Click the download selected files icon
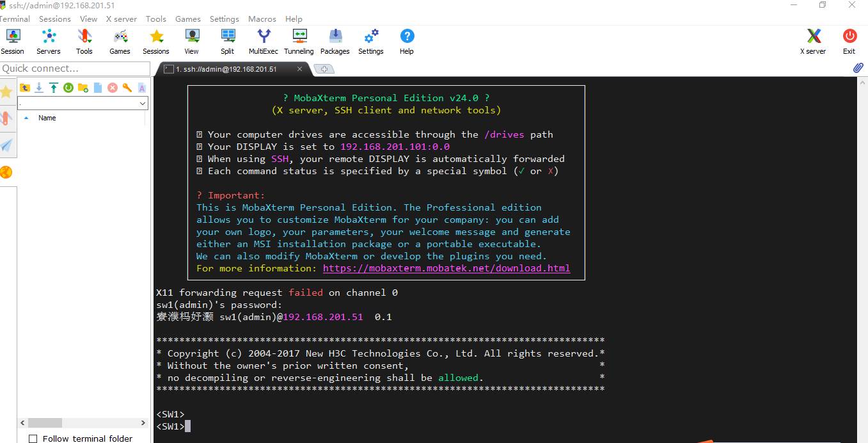This screenshot has height=443, width=868. click(39, 88)
